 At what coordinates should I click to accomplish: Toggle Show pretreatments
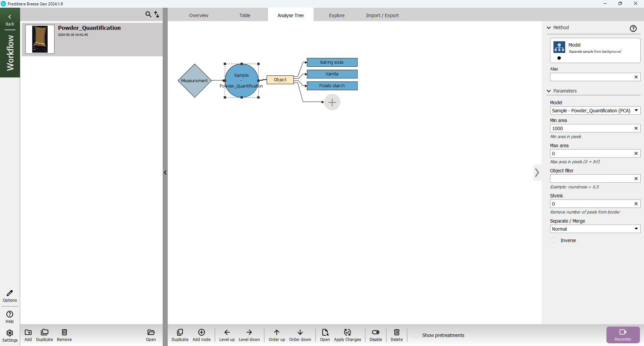416,335
